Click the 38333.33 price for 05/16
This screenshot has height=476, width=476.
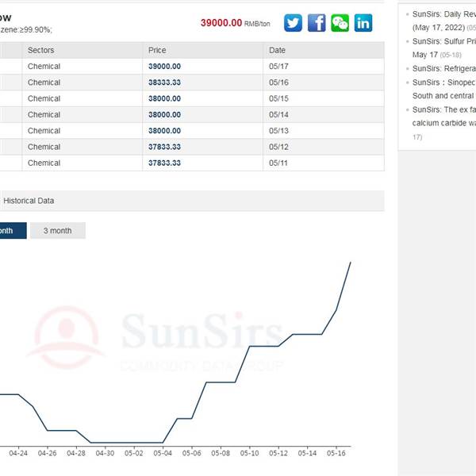(164, 83)
